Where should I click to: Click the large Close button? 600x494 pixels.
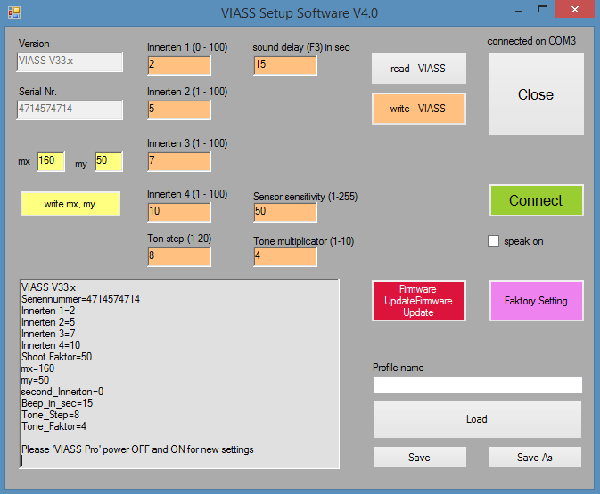536,94
